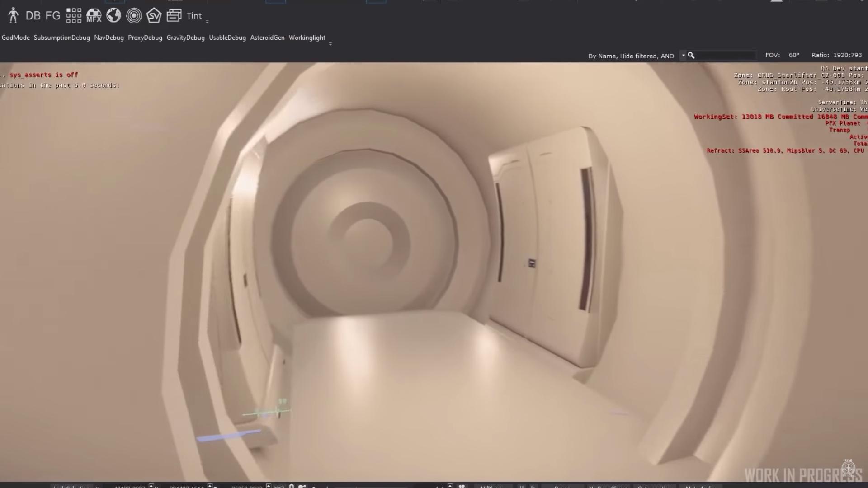Enable GravityDebug display

pos(185,38)
